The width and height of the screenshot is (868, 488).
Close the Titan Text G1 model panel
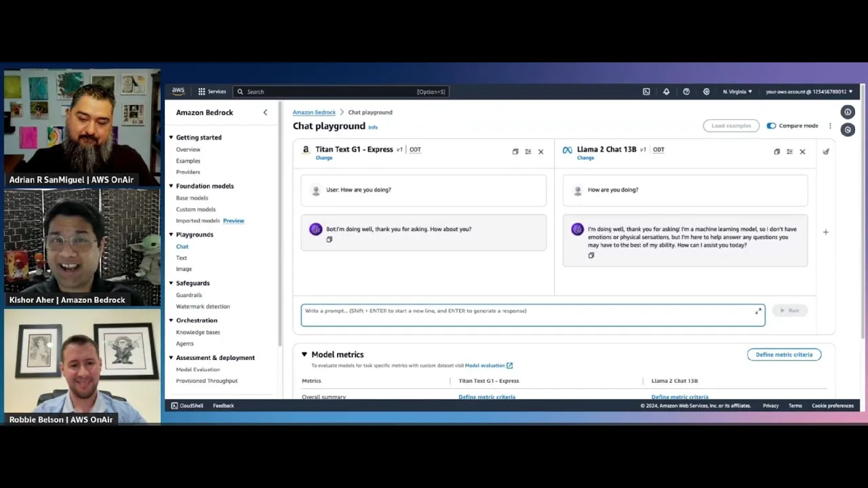pyautogui.click(x=540, y=152)
